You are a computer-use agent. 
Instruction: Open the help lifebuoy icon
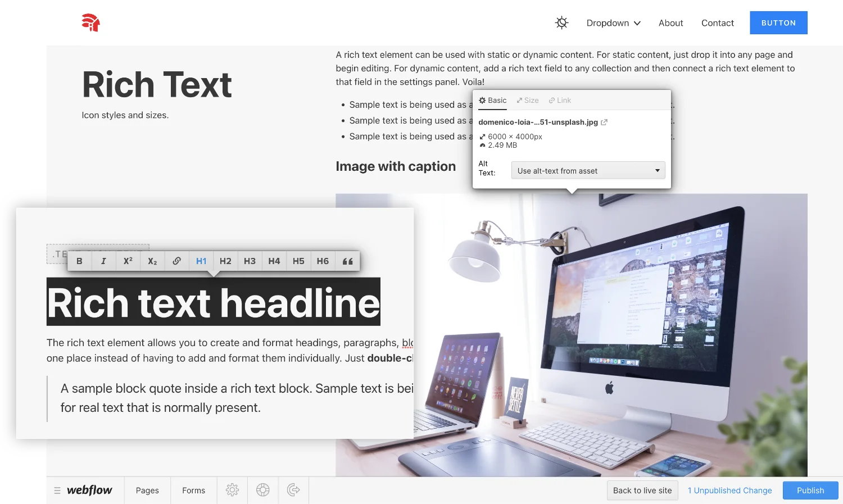click(262, 491)
